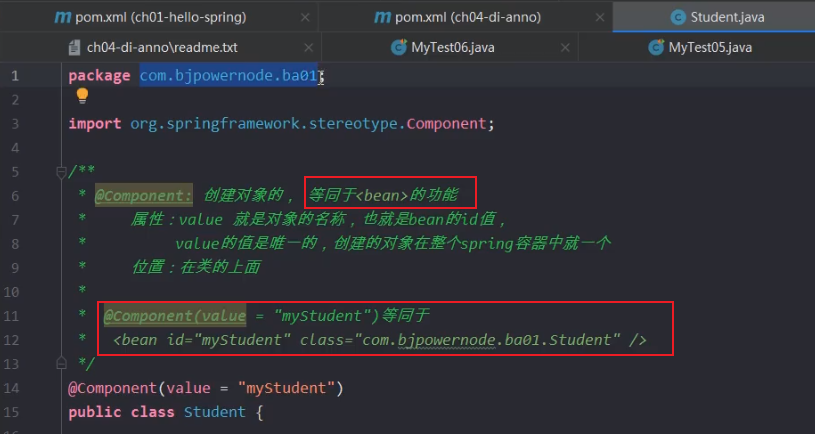Click line number 3 in the gutter
Image resolution: width=815 pixels, height=434 pixels.
(15, 124)
